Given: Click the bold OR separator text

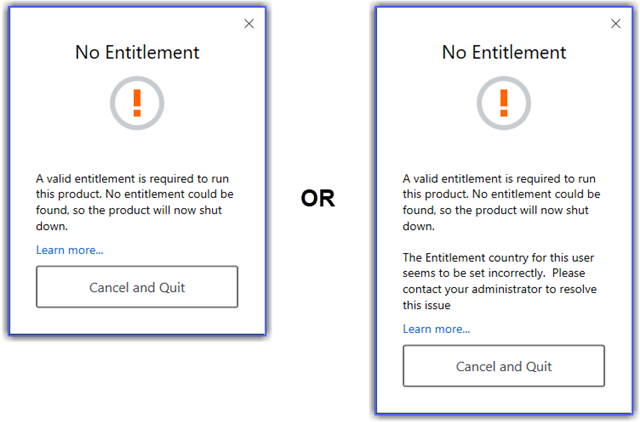Looking at the screenshot, I should click(318, 198).
